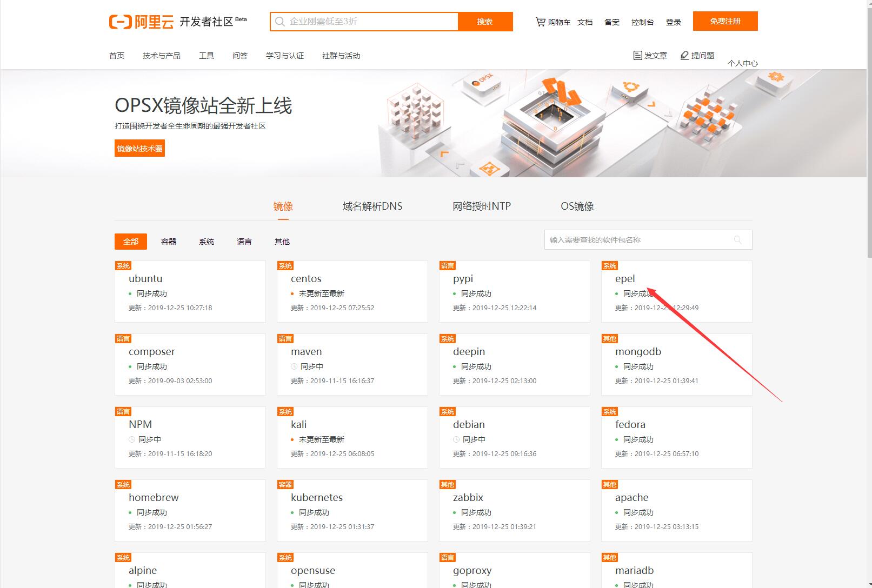This screenshot has width=872, height=588.
Task: Open the 问答 nav item
Action: pos(240,56)
